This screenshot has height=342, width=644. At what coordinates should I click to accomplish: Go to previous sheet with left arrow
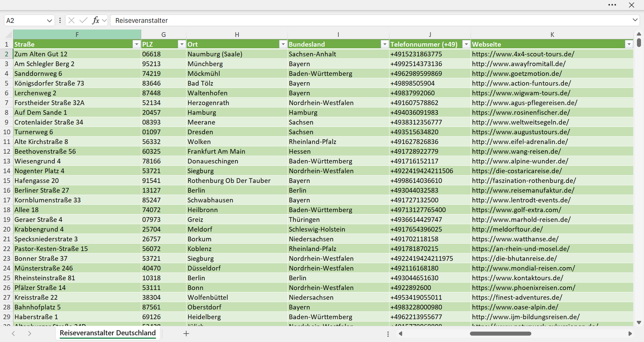click(x=13, y=333)
